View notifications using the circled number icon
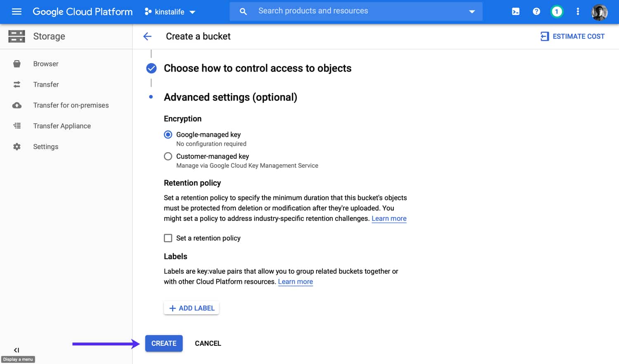Viewport: 619px width, 364px height. [557, 12]
